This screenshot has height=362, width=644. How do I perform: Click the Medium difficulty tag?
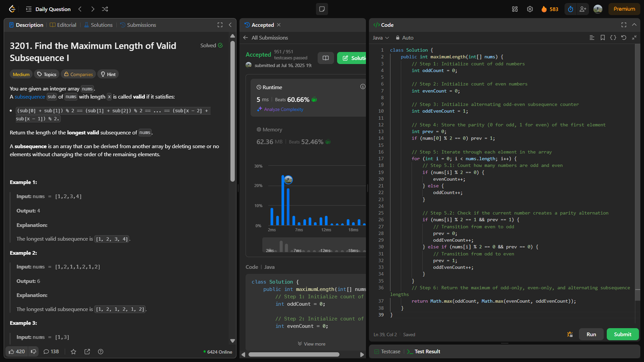point(21,75)
